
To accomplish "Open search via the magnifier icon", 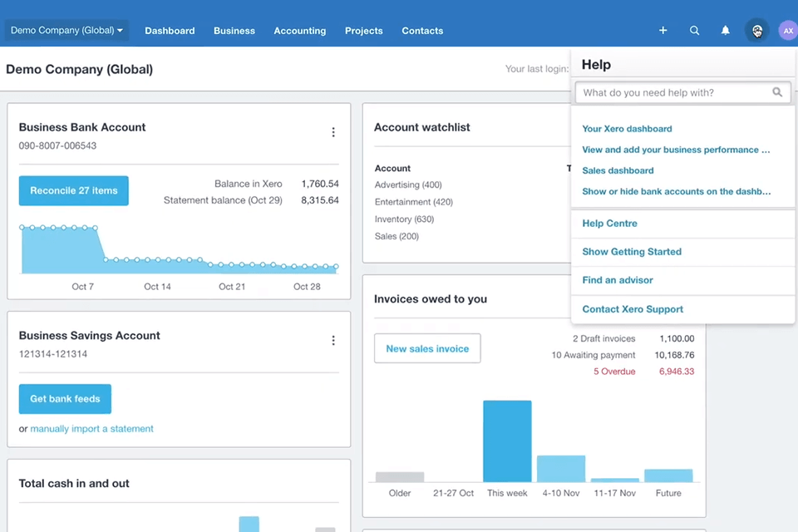I will click(x=694, y=31).
